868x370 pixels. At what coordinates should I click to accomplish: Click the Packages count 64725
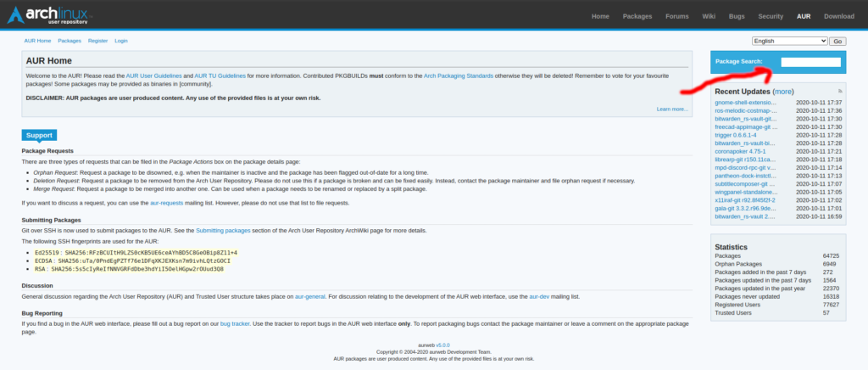pos(831,256)
